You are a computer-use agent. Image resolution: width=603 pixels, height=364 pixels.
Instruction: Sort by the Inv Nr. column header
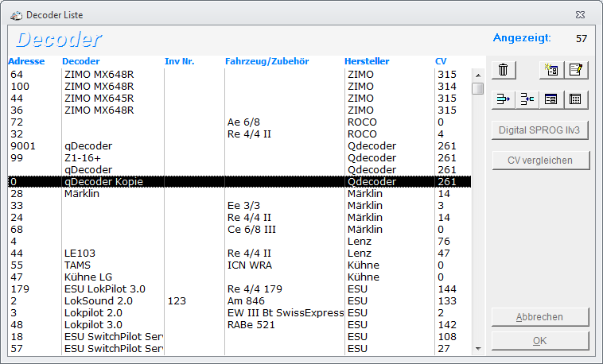(180, 61)
